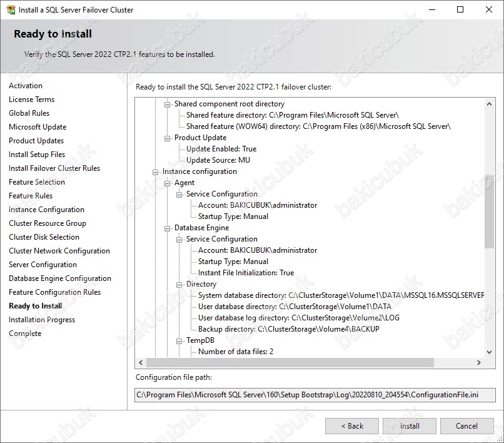
Task: Select the Database Engine Configuration step
Action: tap(60, 278)
